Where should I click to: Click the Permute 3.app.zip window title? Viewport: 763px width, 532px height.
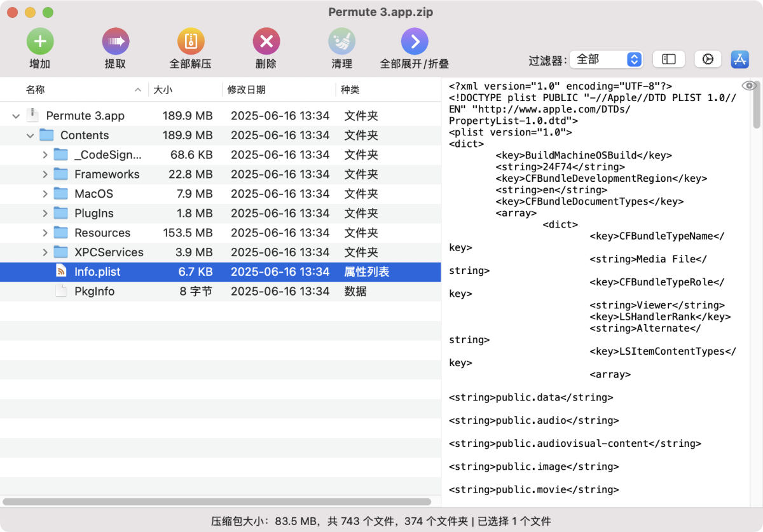pos(381,13)
